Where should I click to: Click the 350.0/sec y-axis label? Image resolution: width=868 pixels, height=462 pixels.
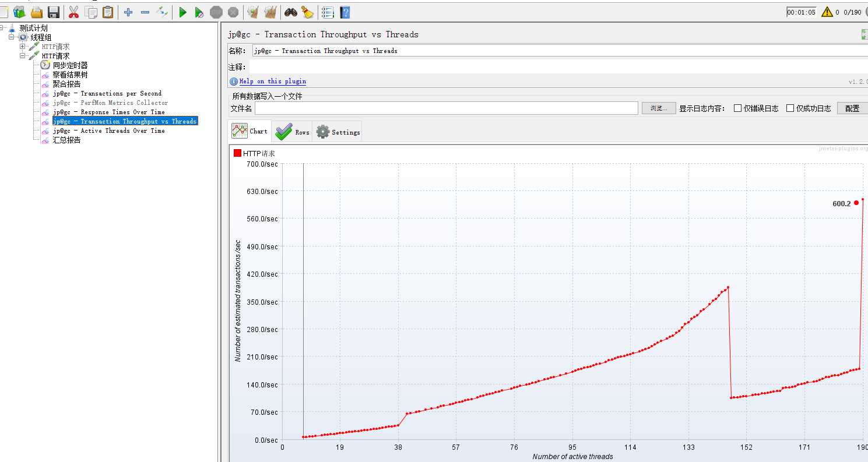[262, 302]
